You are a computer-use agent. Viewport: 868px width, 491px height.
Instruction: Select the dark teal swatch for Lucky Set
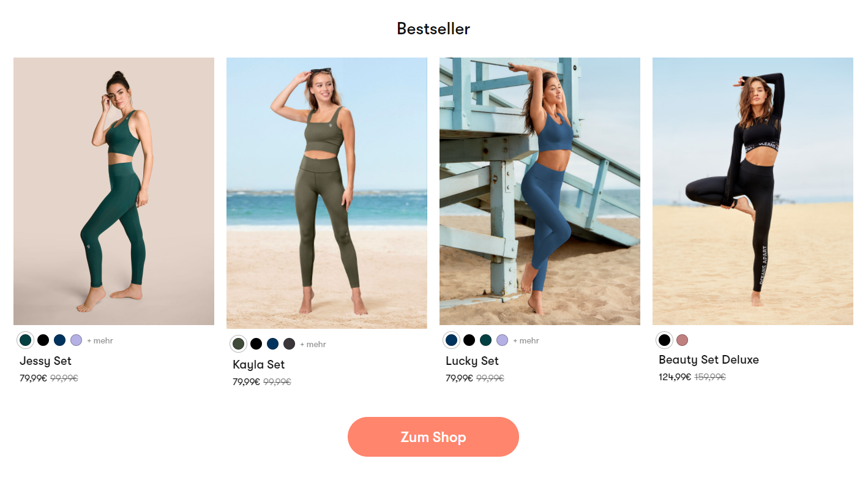click(x=485, y=340)
